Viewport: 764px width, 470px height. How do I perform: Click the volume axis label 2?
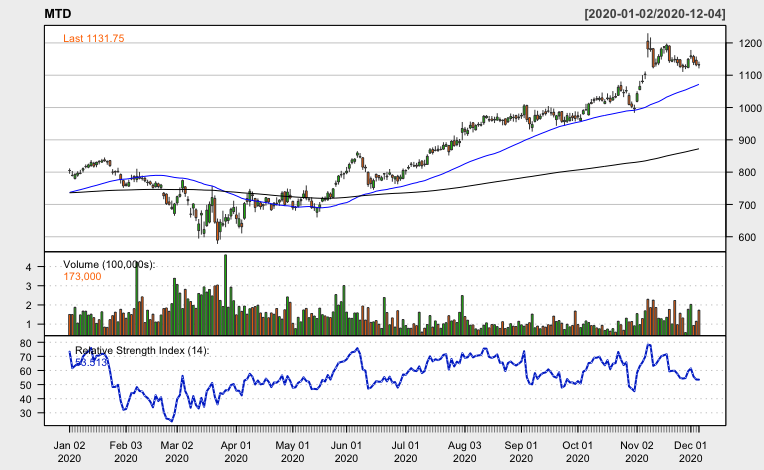pyautogui.click(x=28, y=305)
